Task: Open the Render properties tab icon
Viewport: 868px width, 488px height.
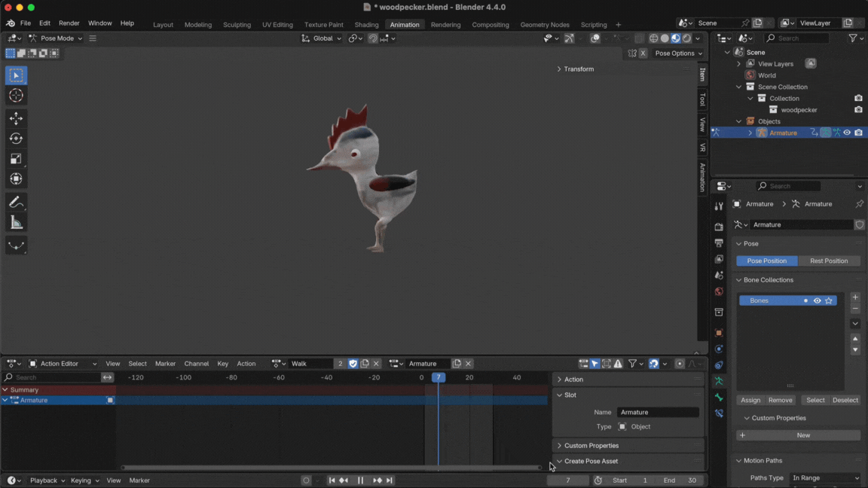Action: point(719,227)
